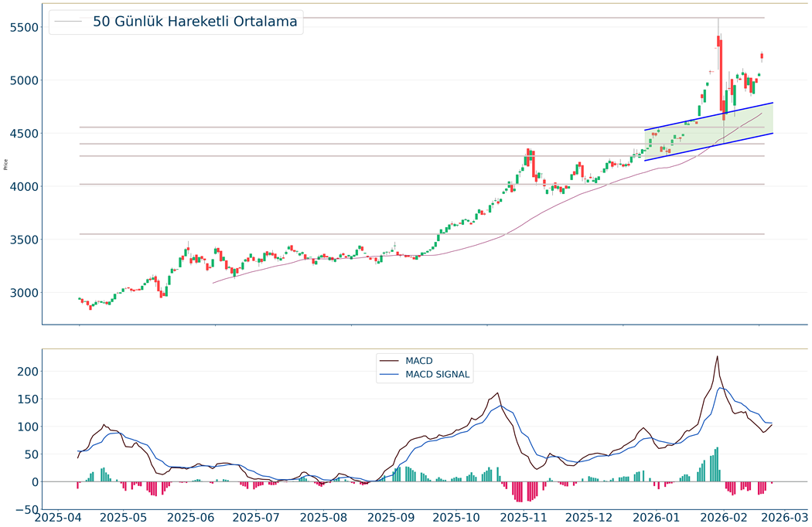Click the dark line sample beside MACD legend entry
The image size is (812, 527).
tap(390, 361)
